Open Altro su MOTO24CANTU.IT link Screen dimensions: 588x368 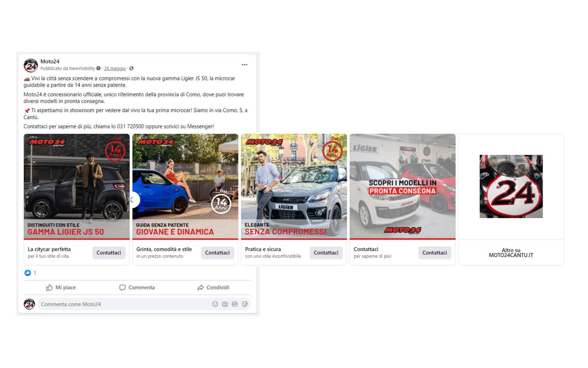click(511, 253)
